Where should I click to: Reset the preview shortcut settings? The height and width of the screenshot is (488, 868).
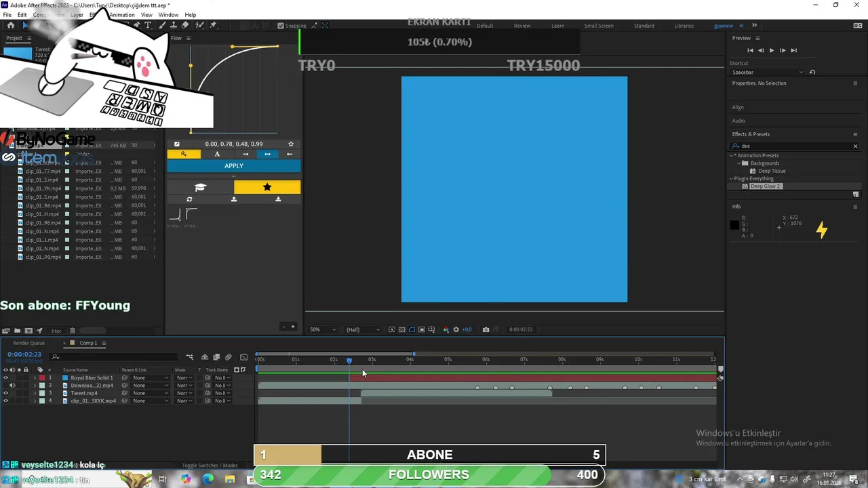pos(812,73)
